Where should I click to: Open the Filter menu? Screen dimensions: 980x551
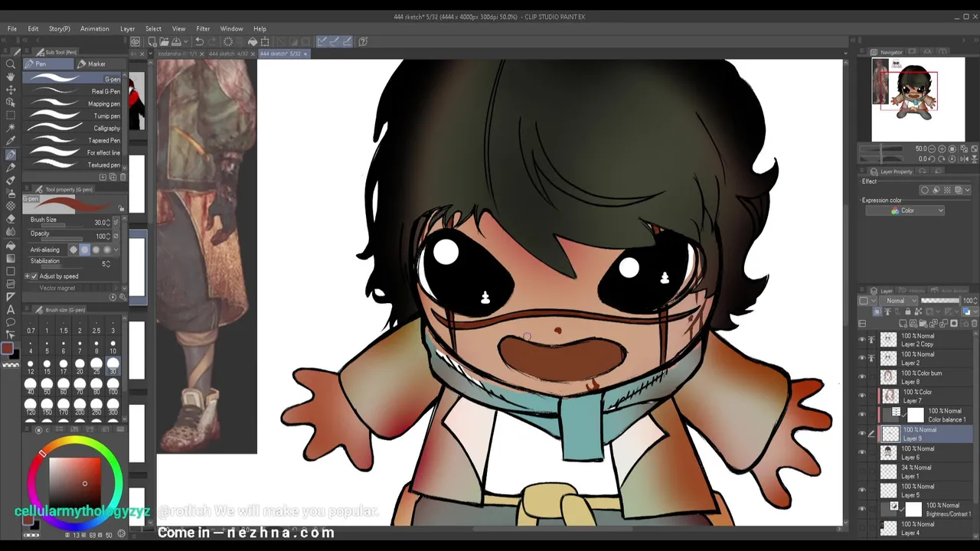pos(203,29)
